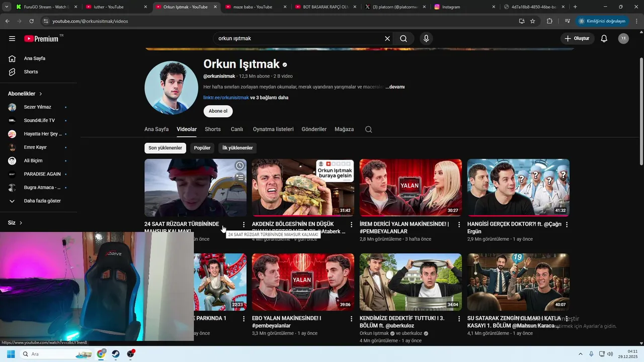
Task: Show hidden system tray icons
Action: coord(581,354)
